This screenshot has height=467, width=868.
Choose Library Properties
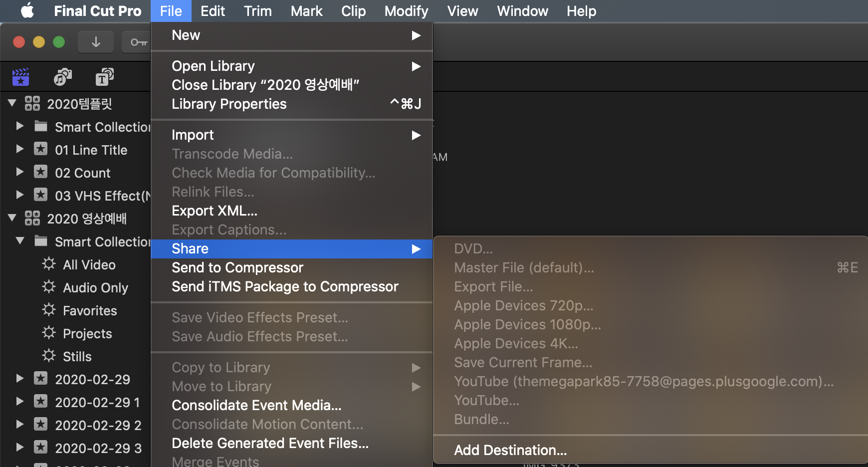pyautogui.click(x=292, y=104)
